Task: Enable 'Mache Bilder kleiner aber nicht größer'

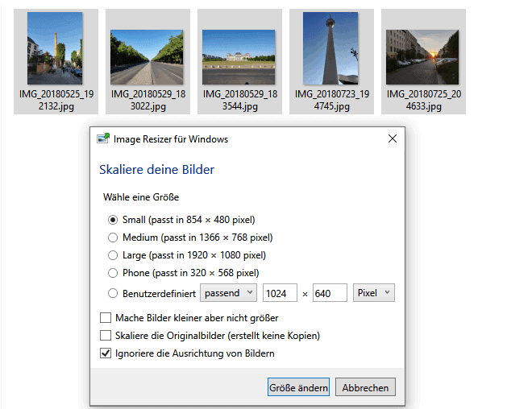Action: pos(106,317)
